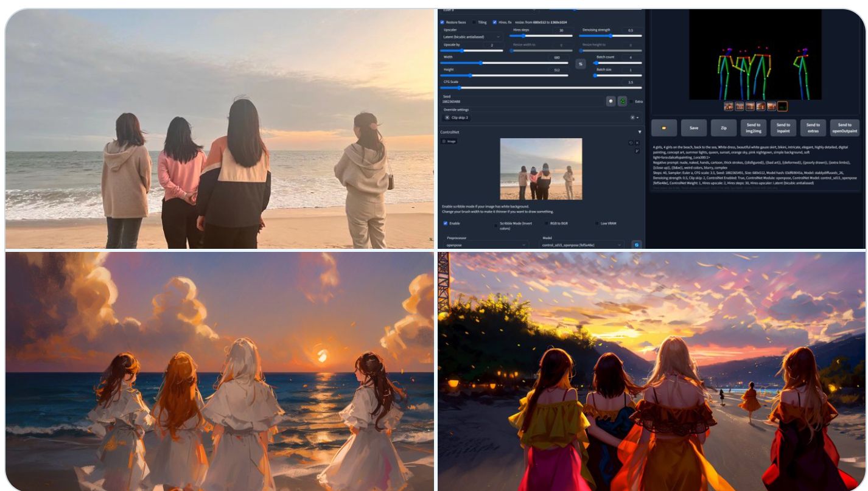The width and height of the screenshot is (868, 491).
Task: Send result to inpaint
Action: tap(783, 128)
